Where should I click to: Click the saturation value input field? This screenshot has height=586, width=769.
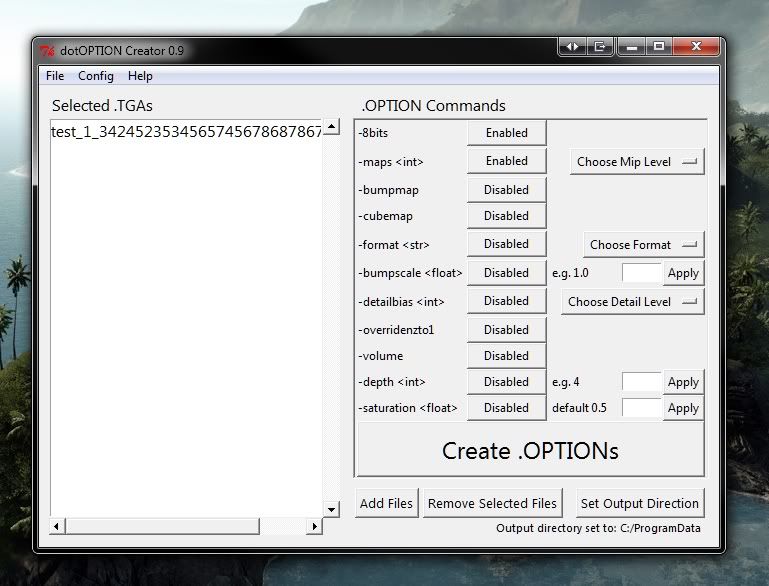(642, 408)
